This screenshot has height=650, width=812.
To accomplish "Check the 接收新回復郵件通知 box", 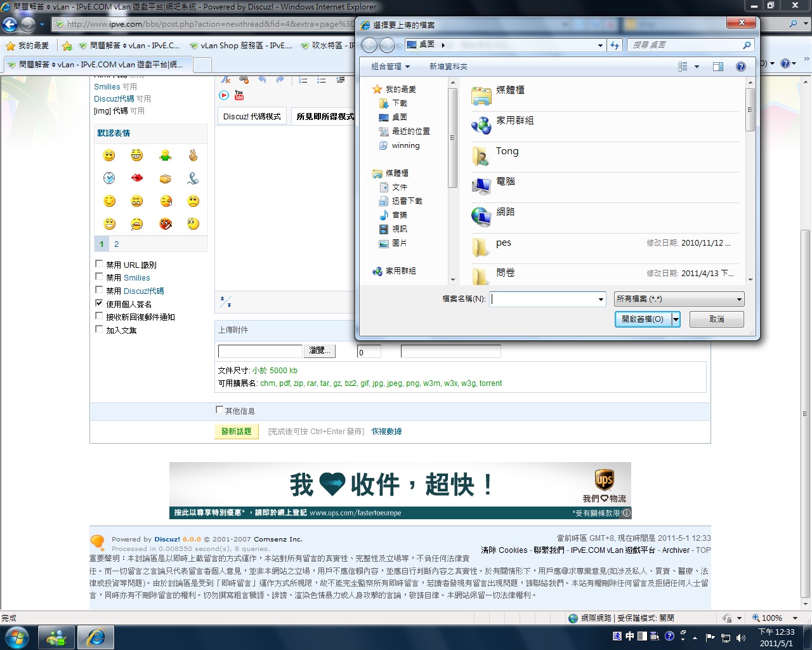I will coord(99,315).
